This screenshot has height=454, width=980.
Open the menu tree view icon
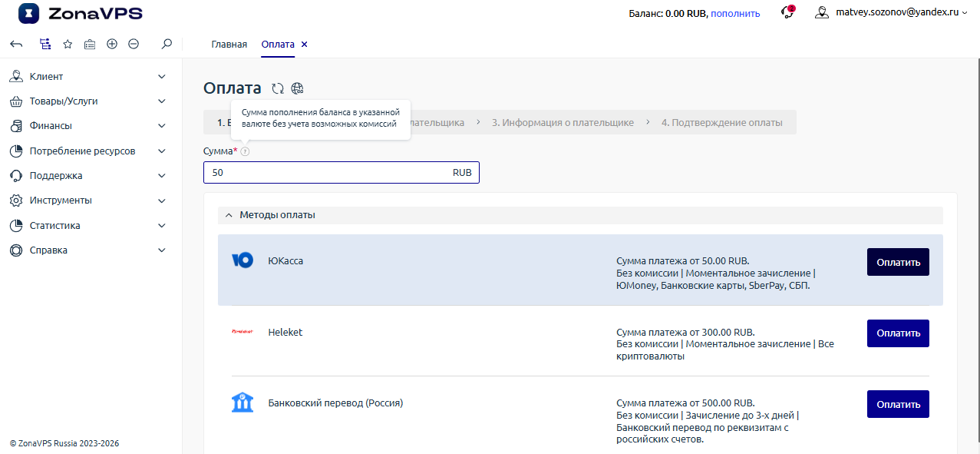pos(45,45)
